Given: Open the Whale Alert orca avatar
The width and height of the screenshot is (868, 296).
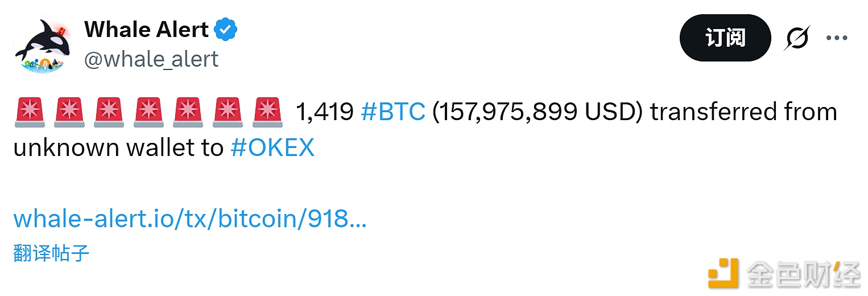Looking at the screenshot, I should [x=42, y=44].
